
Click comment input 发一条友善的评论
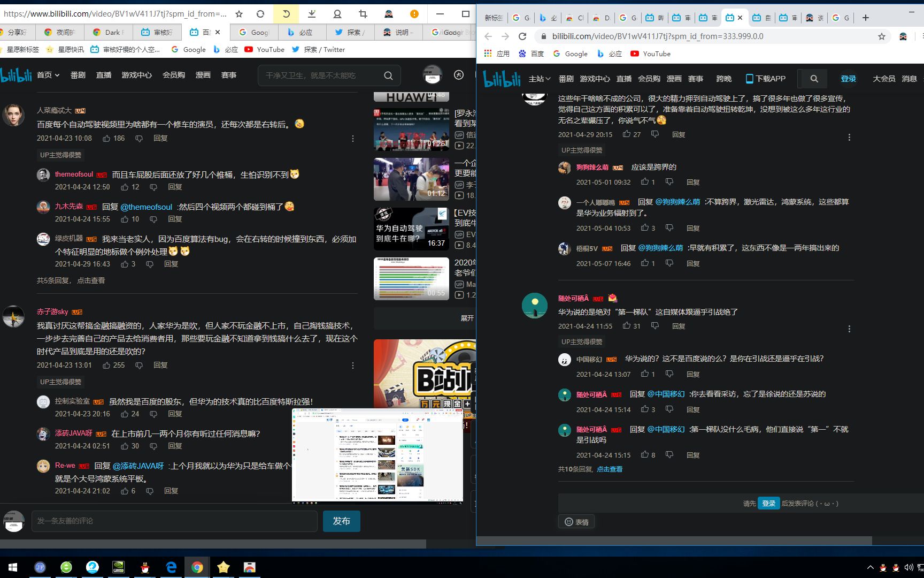click(174, 521)
